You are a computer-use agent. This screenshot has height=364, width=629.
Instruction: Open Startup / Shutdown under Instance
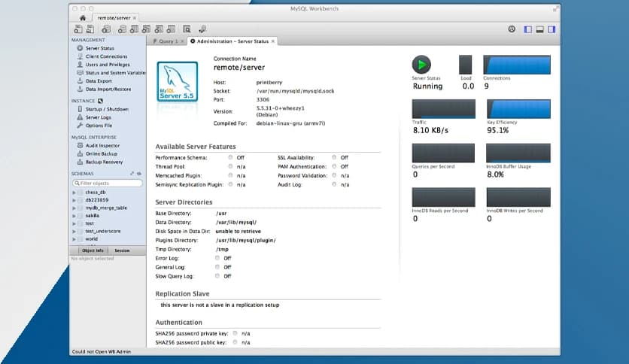pos(107,109)
